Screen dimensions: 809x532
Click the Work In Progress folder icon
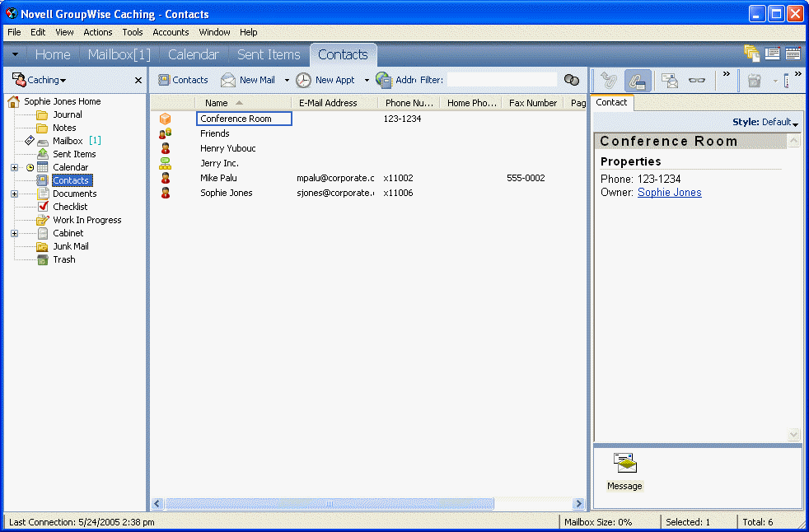pyautogui.click(x=43, y=221)
